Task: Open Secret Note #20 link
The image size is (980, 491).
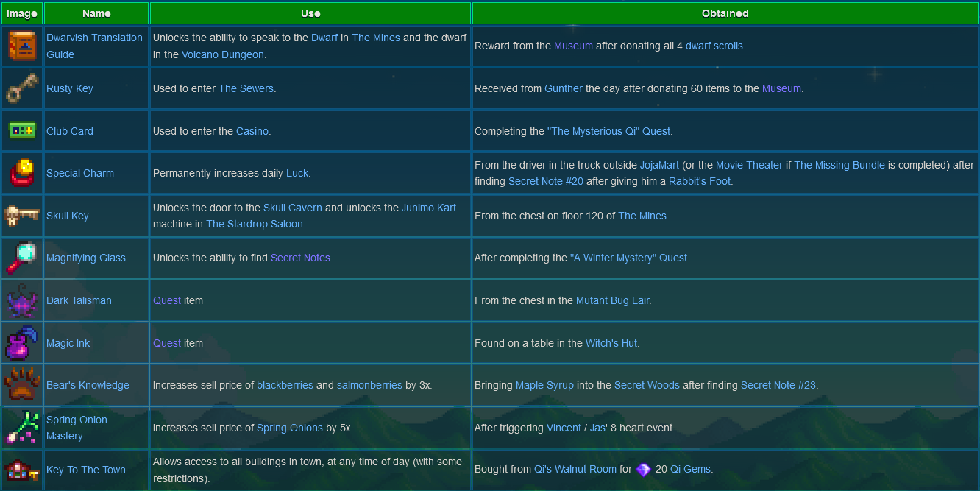Action: tap(546, 181)
